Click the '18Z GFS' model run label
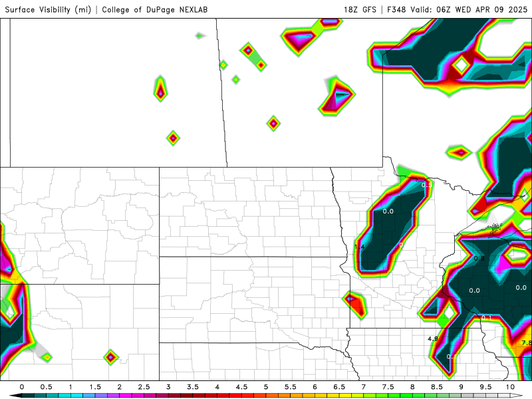 pos(360,10)
